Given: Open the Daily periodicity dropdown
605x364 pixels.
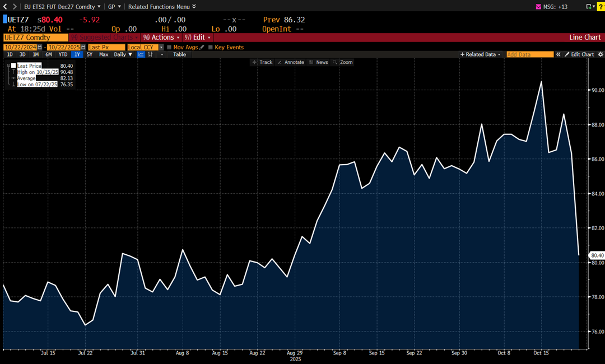Looking at the screenshot, I should [123, 54].
